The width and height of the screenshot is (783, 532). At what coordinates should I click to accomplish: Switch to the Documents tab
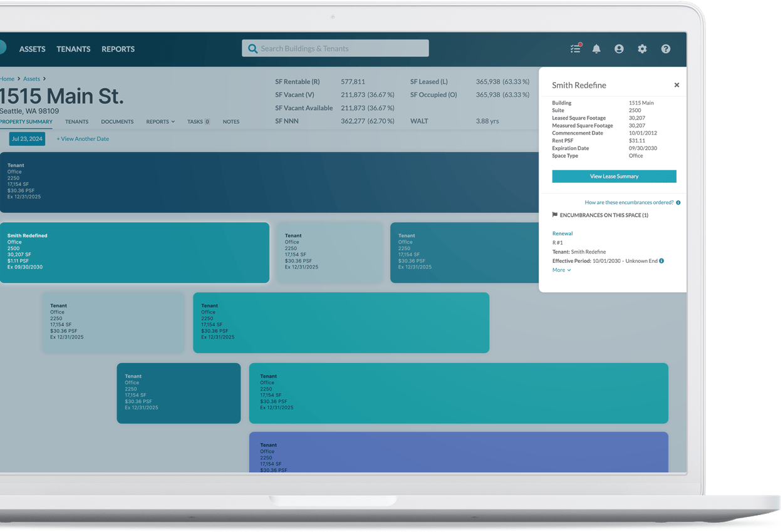tap(117, 121)
